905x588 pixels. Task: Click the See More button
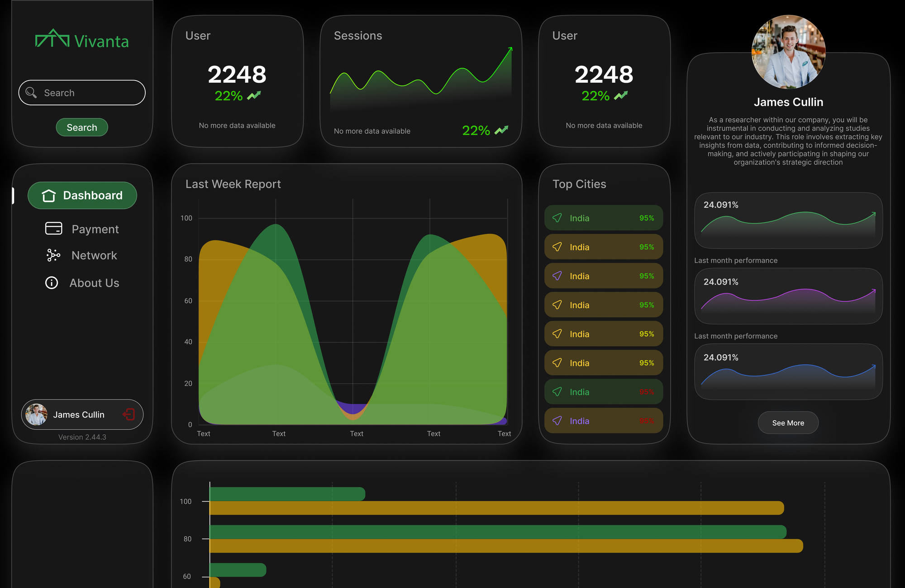click(x=788, y=422)
